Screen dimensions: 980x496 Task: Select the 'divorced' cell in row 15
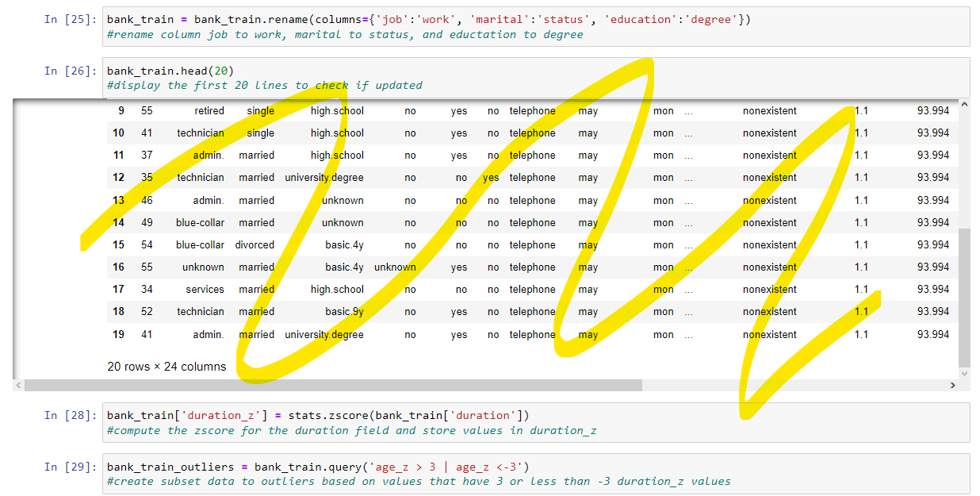coord(255,245)
